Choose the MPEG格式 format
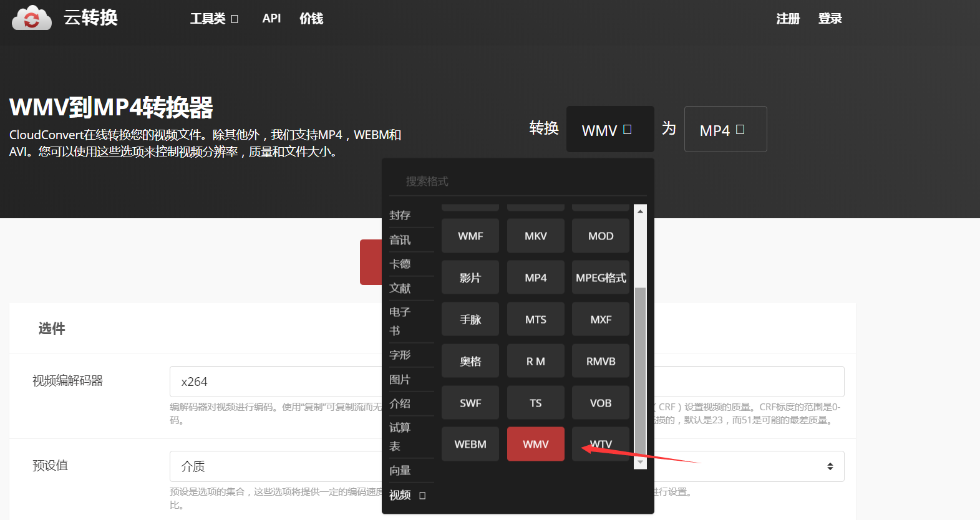Viewport: 980px width, 520px height. pos(601,277)
